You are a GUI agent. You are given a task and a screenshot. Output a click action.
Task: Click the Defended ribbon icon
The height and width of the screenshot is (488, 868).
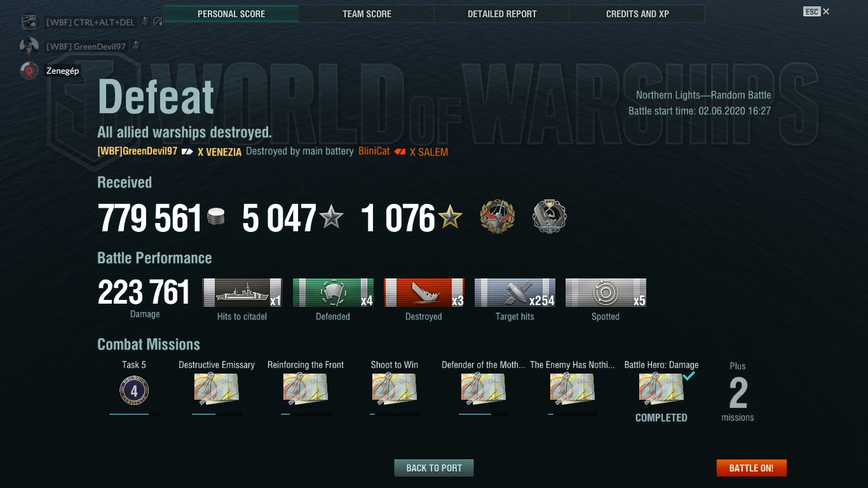[333, 293]
